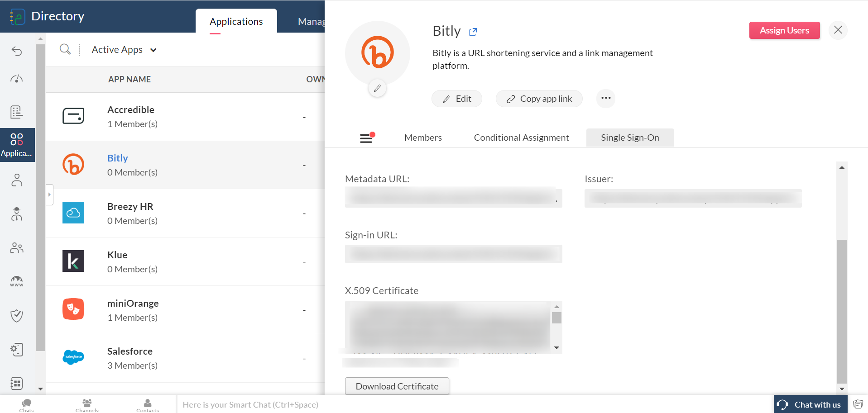
Task: Open the admin user sidebar icon
Action: point(17,214)
